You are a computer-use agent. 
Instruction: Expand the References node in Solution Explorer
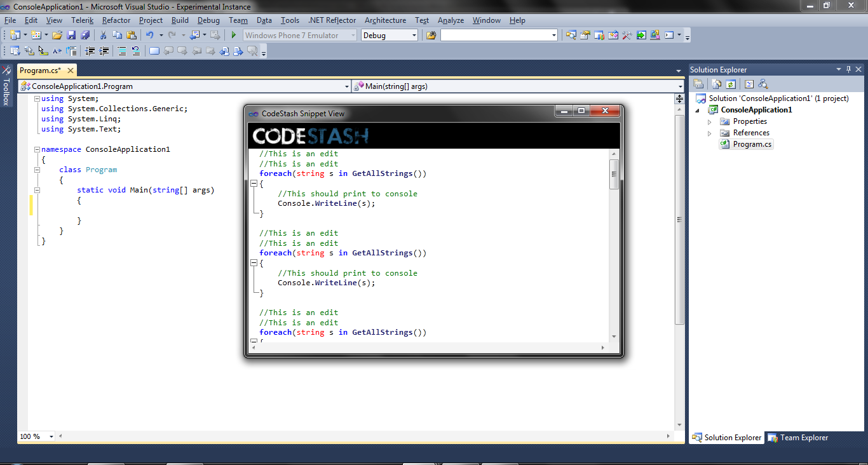click(710, 133)
